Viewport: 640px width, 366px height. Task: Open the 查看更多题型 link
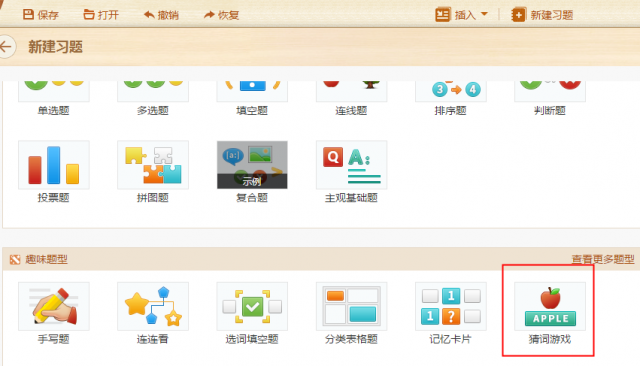[x=603, y=259]
